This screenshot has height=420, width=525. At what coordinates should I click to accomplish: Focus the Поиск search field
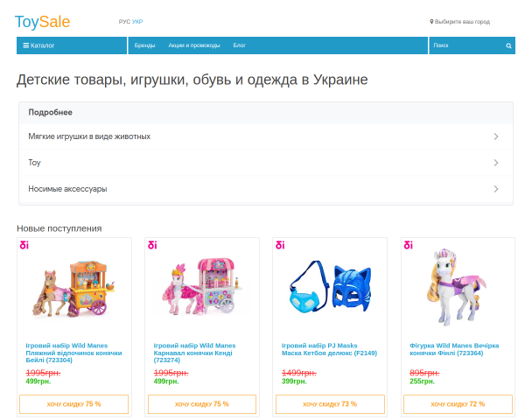tap(467, 45)
